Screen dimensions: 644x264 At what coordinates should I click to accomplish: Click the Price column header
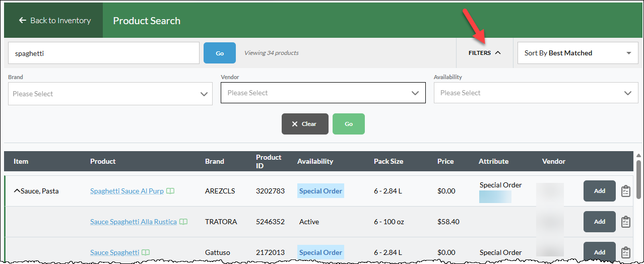pos(445,161)
